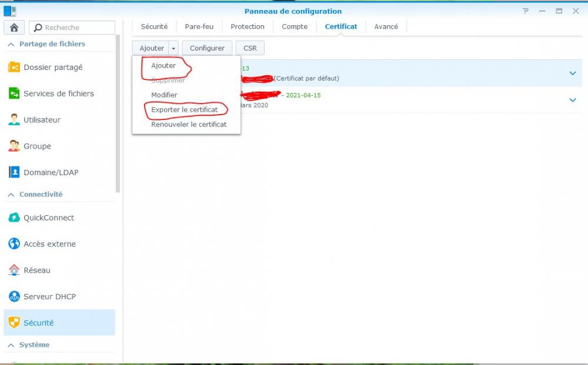This screenshot has height=365, width=588.
Task: Open the home icon in sidebar
Action: [x=14, y=28]
